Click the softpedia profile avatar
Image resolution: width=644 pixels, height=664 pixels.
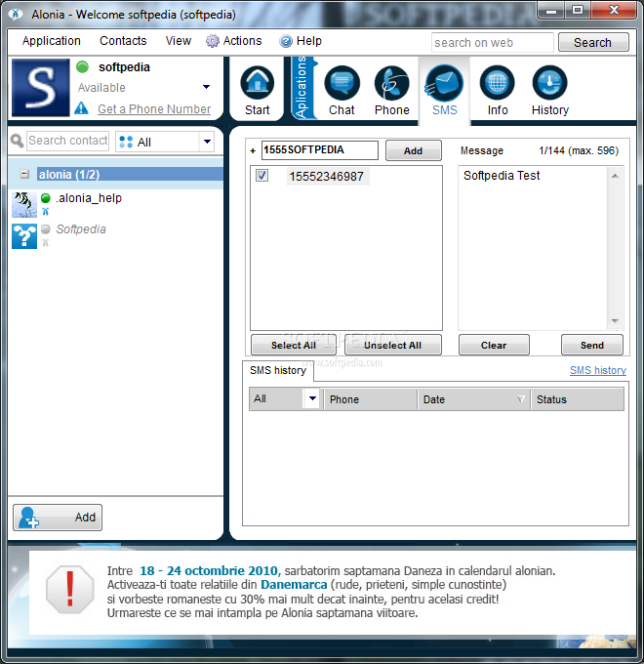coord(41,88)
